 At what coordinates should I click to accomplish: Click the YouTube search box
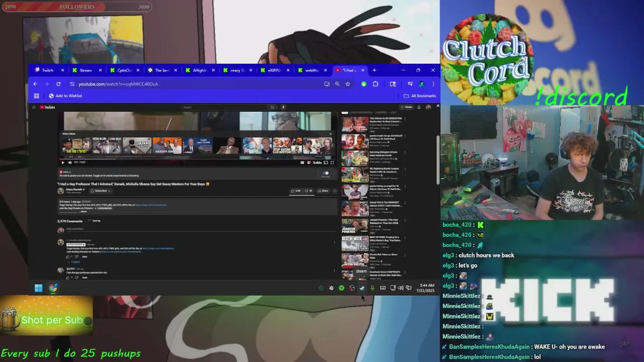(224, 107)
